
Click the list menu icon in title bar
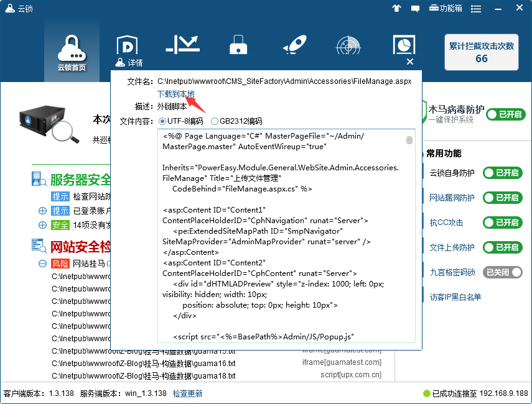475,8
